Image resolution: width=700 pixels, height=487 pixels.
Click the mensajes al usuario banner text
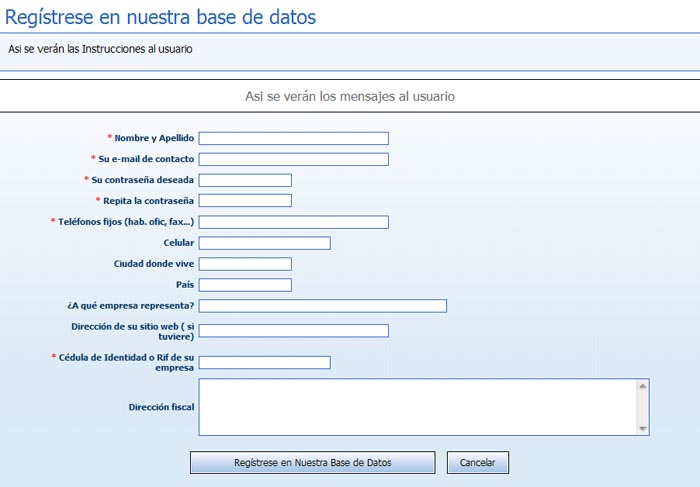(x=350, y=97)
